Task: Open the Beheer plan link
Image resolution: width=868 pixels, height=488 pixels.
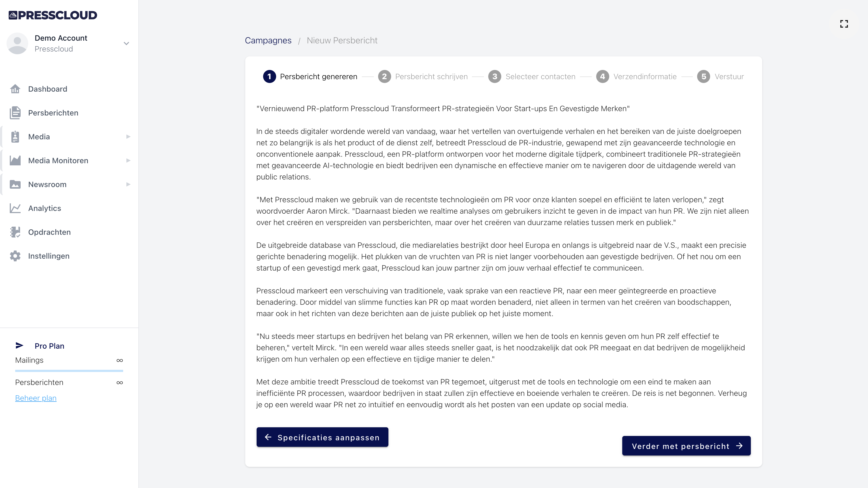Action: [36, 398]
